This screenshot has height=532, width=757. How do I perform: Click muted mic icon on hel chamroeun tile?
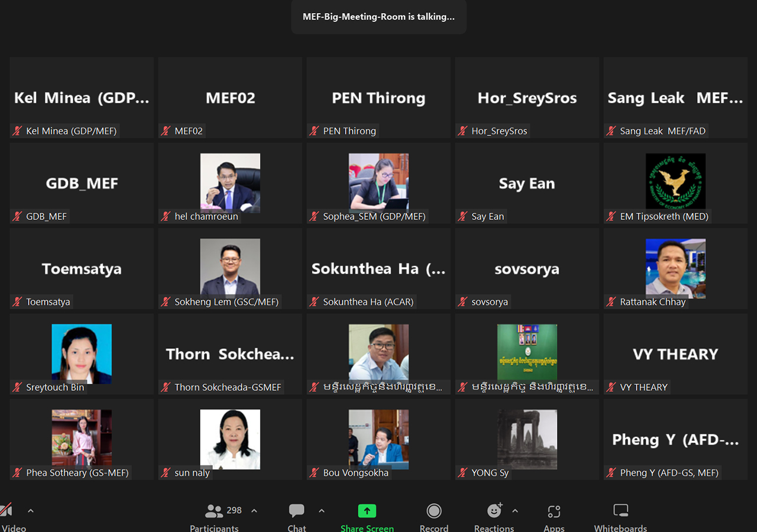[x=166, y=216]
